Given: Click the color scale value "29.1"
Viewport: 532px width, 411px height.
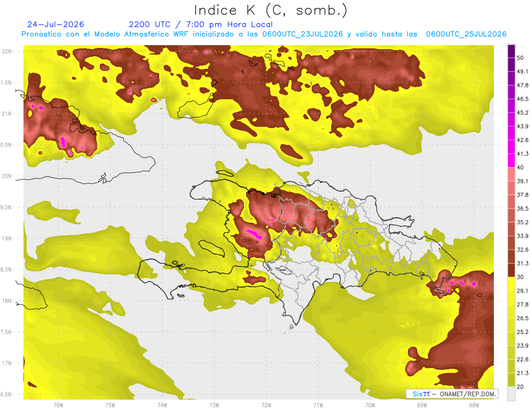Looking at the screenshot, I should [x=523, y=291].
